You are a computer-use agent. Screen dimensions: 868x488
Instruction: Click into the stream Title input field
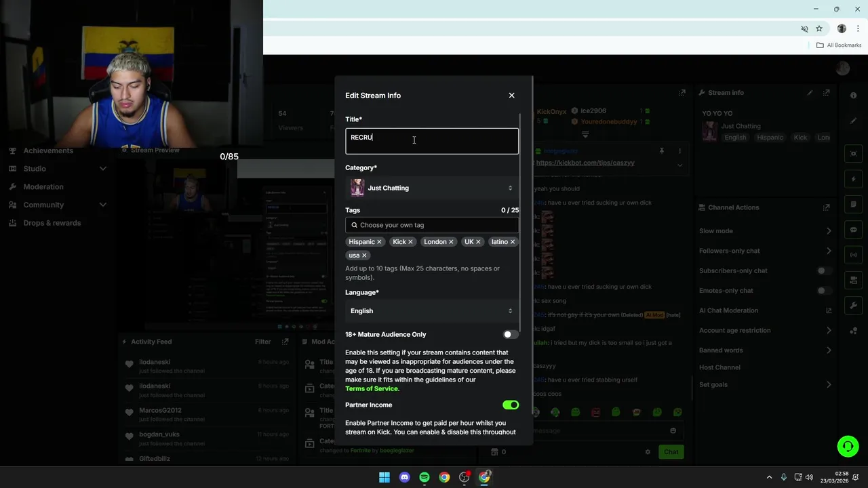[x=432, y=141]
